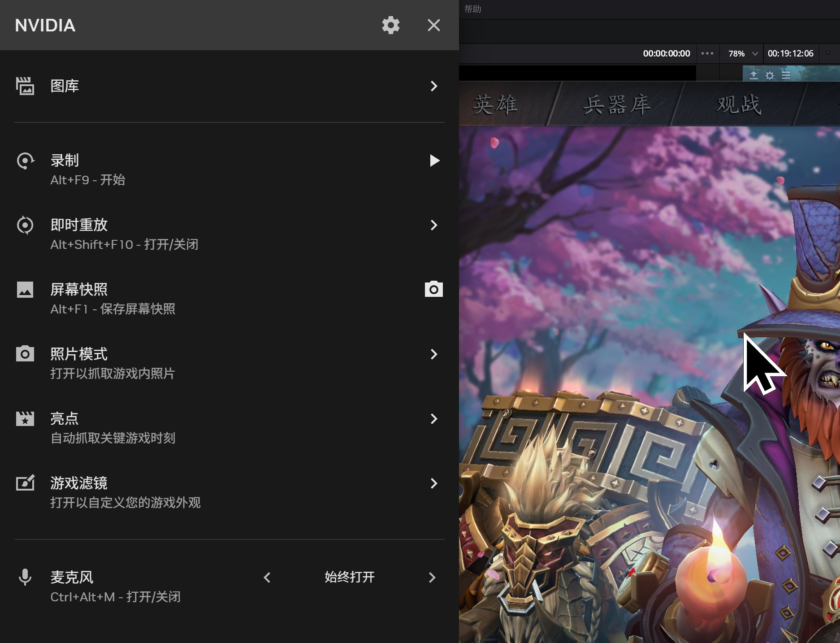Select the 照片模式 label

coord(79,354)
